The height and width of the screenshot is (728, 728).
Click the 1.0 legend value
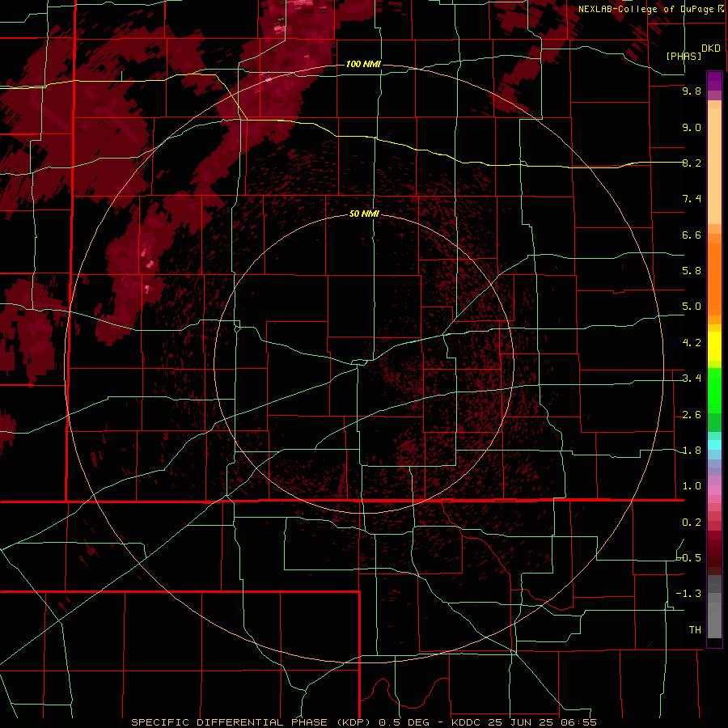point(692,486)
